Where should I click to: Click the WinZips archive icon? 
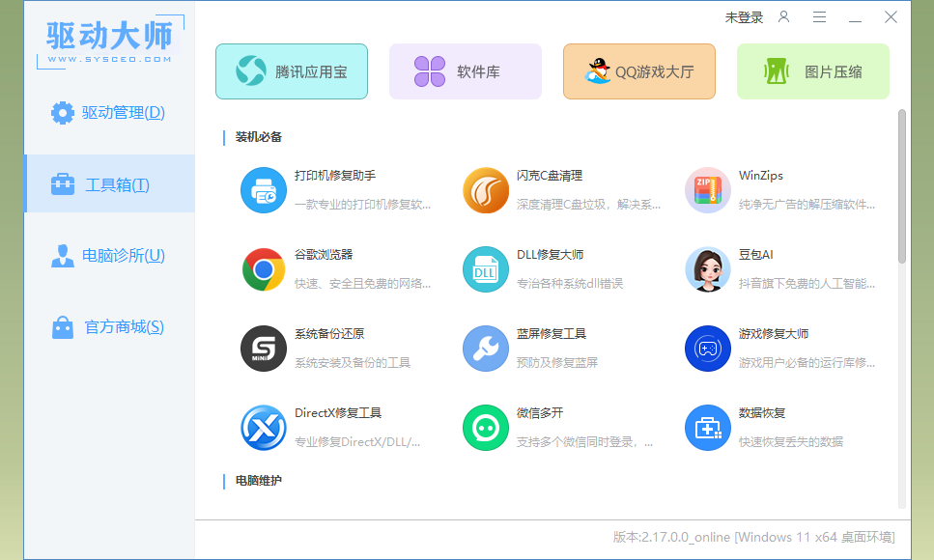pos(707,190)
